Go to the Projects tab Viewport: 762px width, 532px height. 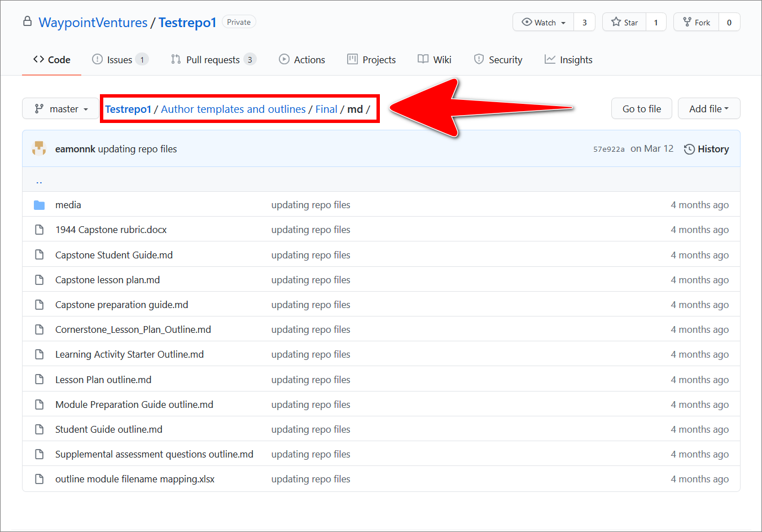click(x=371, y=60)
